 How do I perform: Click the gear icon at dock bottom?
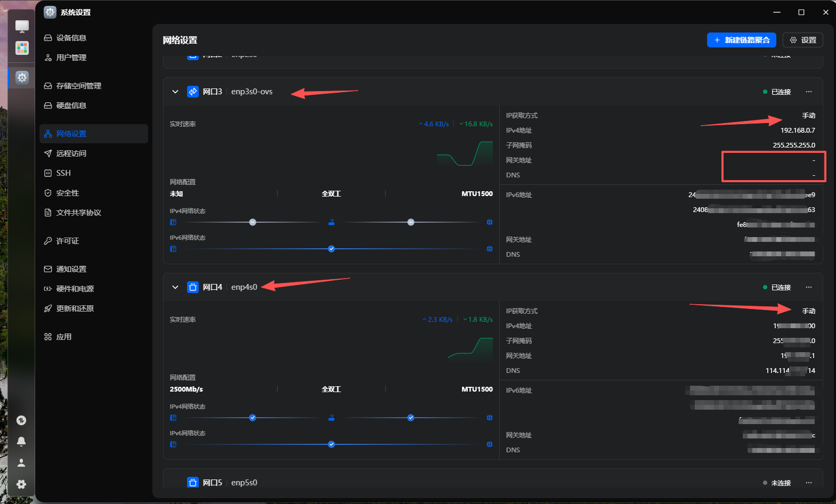click(x=21, y=484)
